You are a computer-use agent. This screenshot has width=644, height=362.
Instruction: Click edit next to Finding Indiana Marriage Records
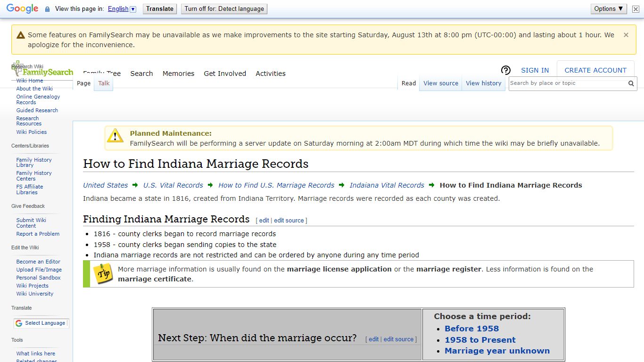tap(264, 221)
